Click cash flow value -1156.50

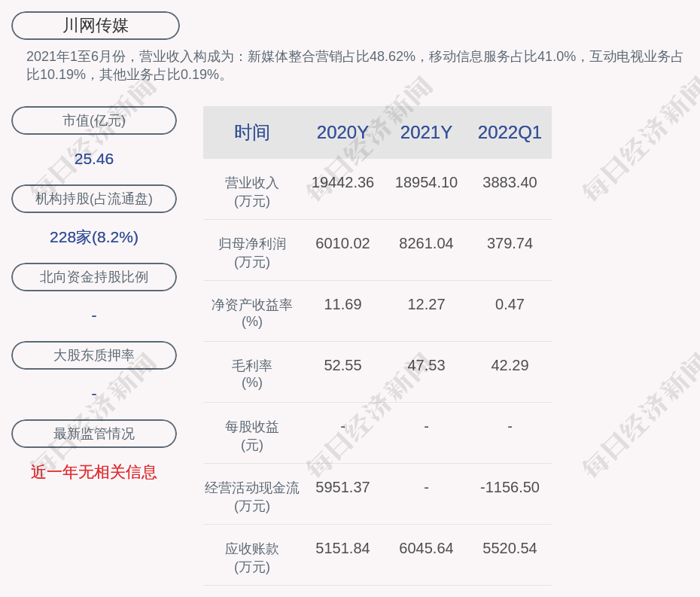pyautogui.click(x=510, y=487)
